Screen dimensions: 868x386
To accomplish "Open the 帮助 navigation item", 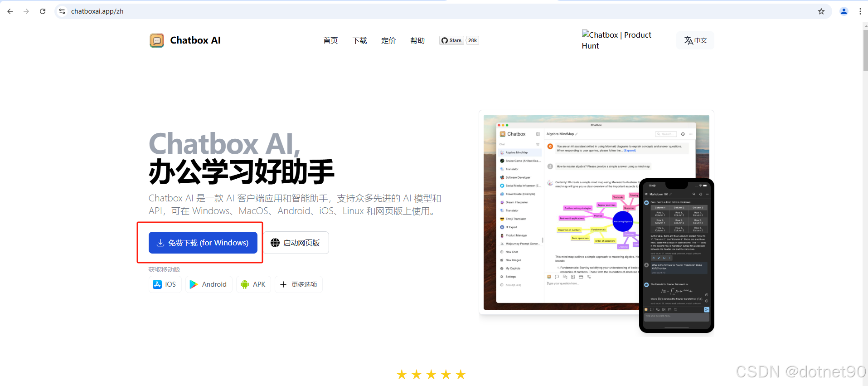I will 417,40.
